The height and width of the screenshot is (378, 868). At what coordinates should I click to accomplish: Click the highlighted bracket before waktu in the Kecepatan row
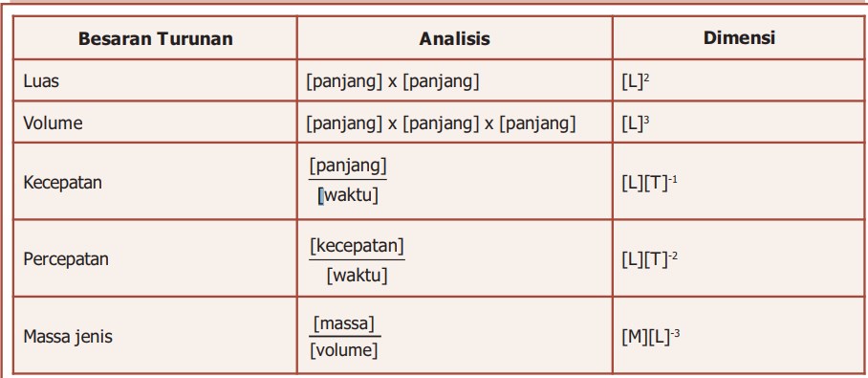[x=320, y=196]
